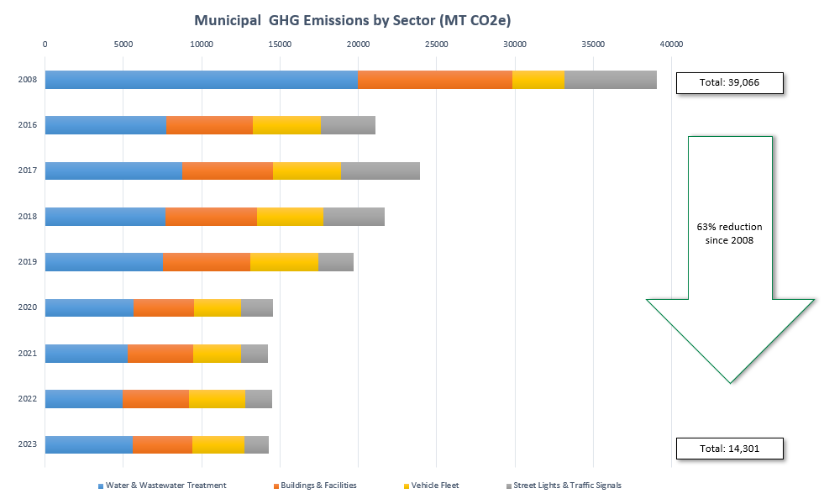Click the yellow Vehicle Fleet legend swatch
The width and height of the screenshot is (824, 504).
407,486
